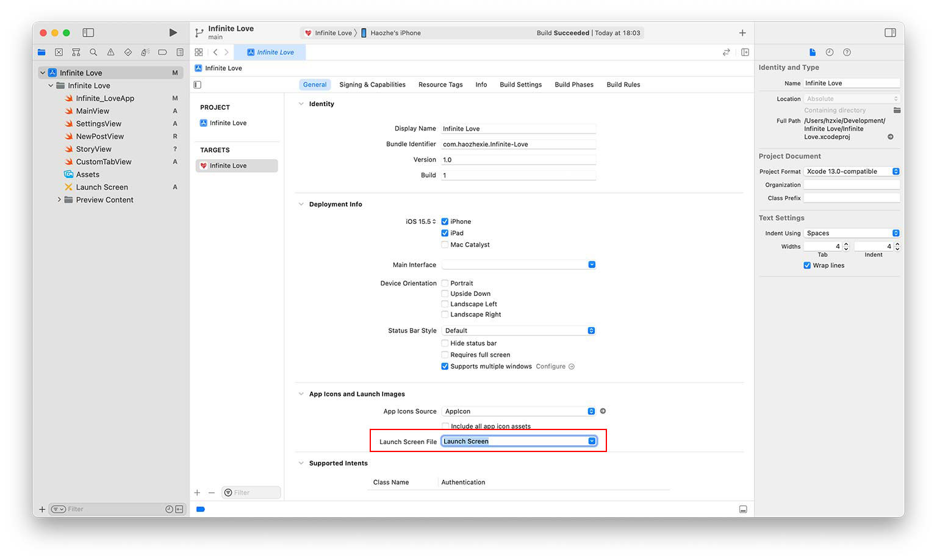Click Configure multiple windows link
Screen dimensions: 937x560
click(555, 367)
